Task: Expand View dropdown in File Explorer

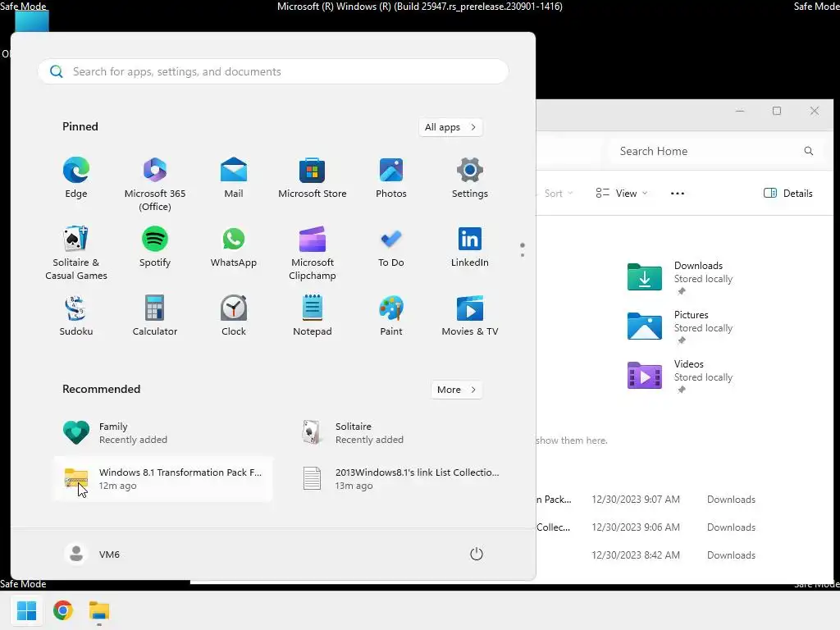Action: [622, 194]
